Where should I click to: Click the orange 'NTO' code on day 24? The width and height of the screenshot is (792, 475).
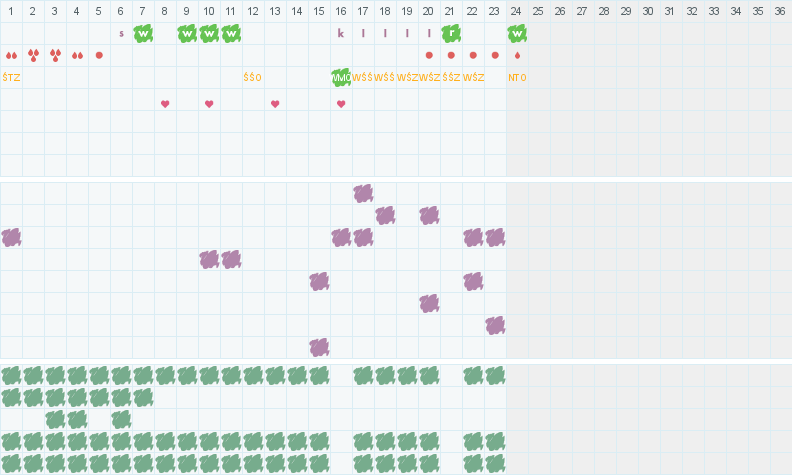(517, 77)
